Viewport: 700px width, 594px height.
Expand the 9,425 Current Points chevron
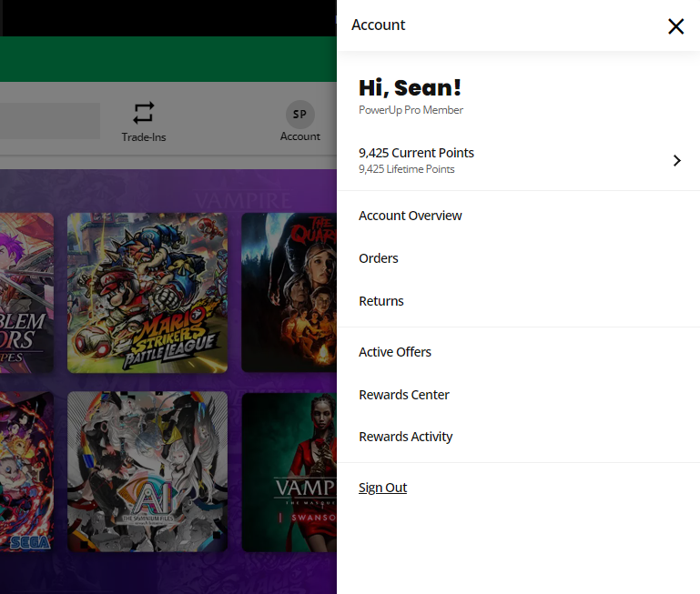pos(676,161)
